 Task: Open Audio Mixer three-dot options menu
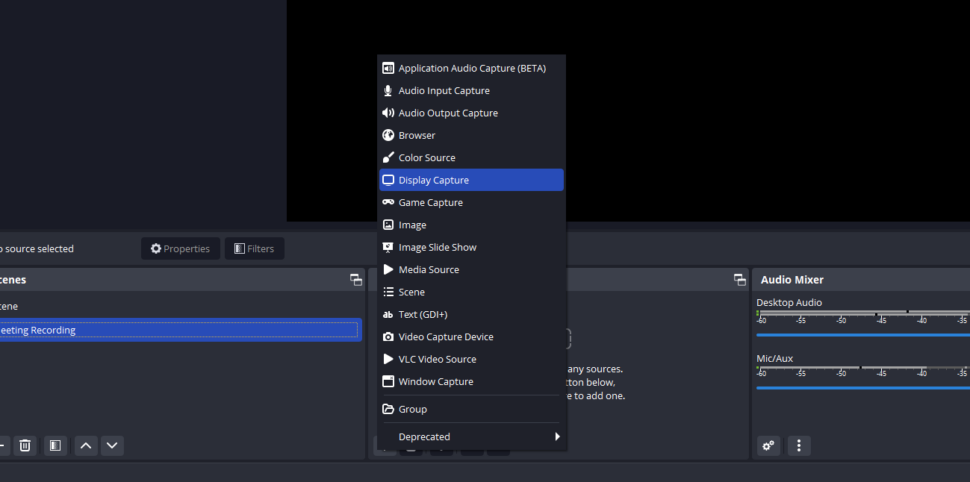(798, 445)
